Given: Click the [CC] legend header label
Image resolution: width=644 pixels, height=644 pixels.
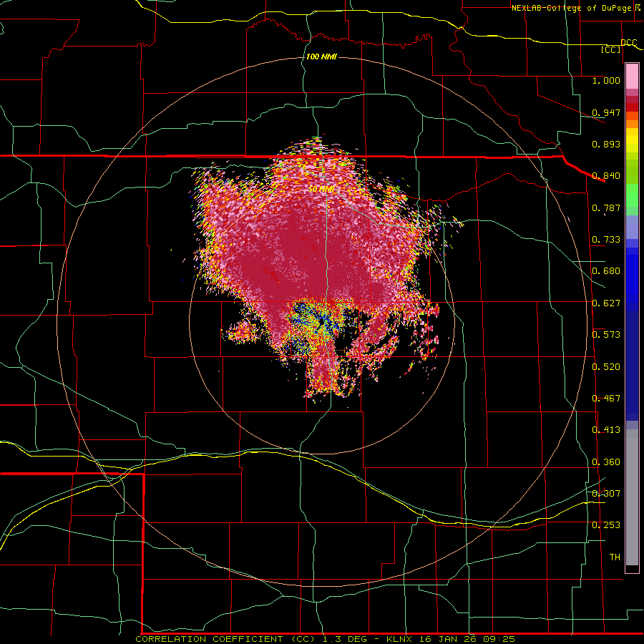Looking at the screenshot, I should (x=611, y=49).
